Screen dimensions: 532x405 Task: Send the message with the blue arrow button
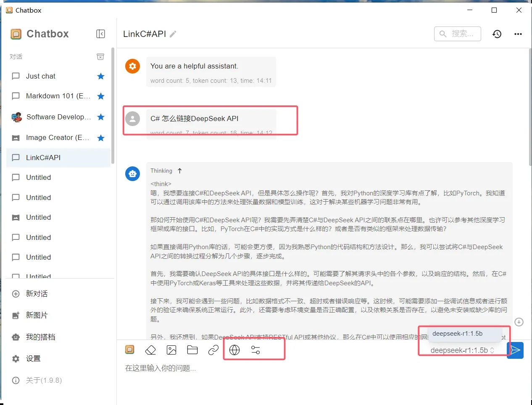coord(515,350)
